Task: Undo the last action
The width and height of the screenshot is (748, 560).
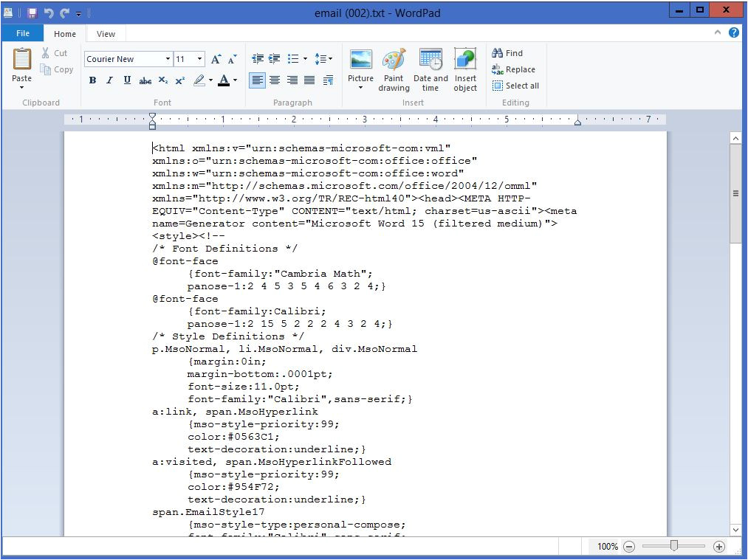Action: [x=48, y=13]
